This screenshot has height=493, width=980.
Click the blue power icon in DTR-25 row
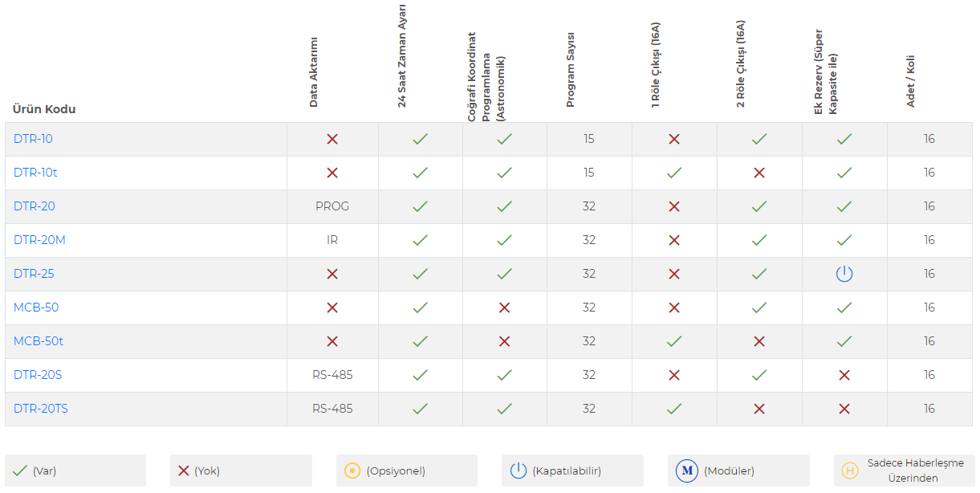coord(844,274)
